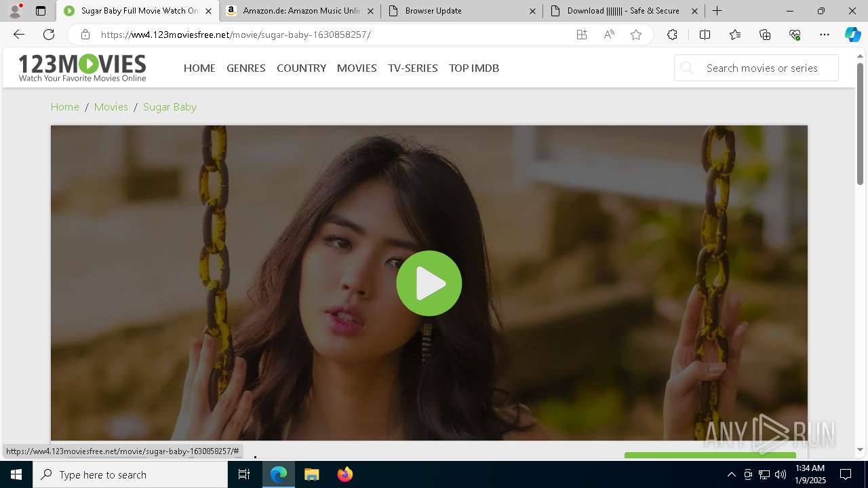The image size is (868, 488).
Task: Add this page to favorites
Action: point(636,35)
